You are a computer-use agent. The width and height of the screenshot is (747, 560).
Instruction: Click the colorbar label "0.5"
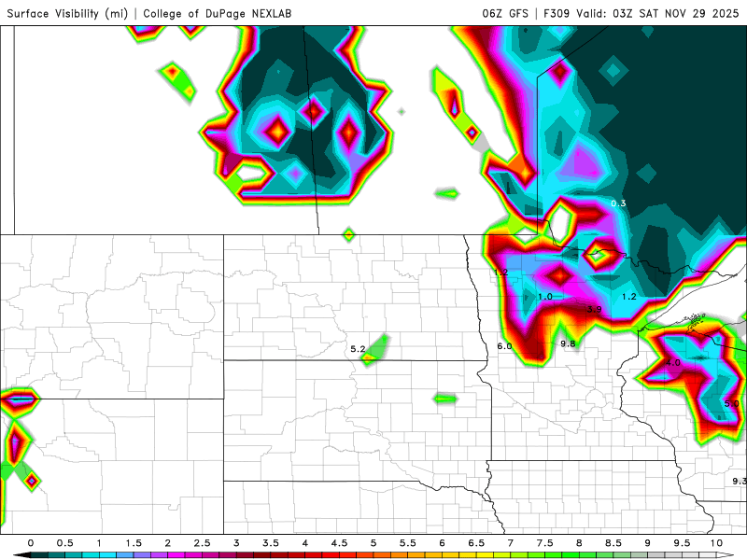64,543
